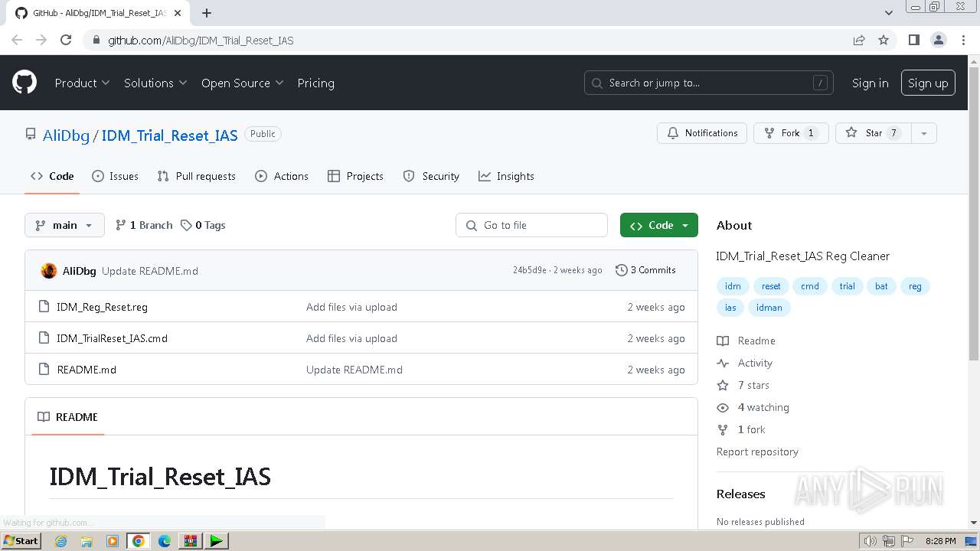Open the Pull requests tab
The image size is (980, 551).
[x=196, y=176]
